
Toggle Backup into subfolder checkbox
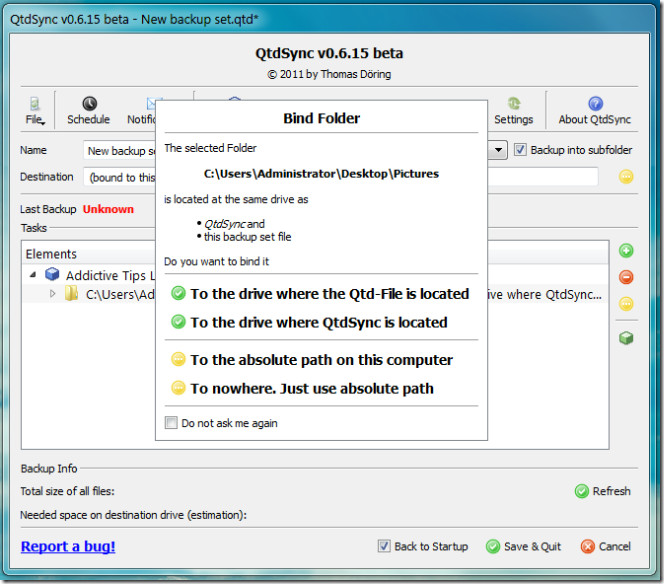(520, 150)
